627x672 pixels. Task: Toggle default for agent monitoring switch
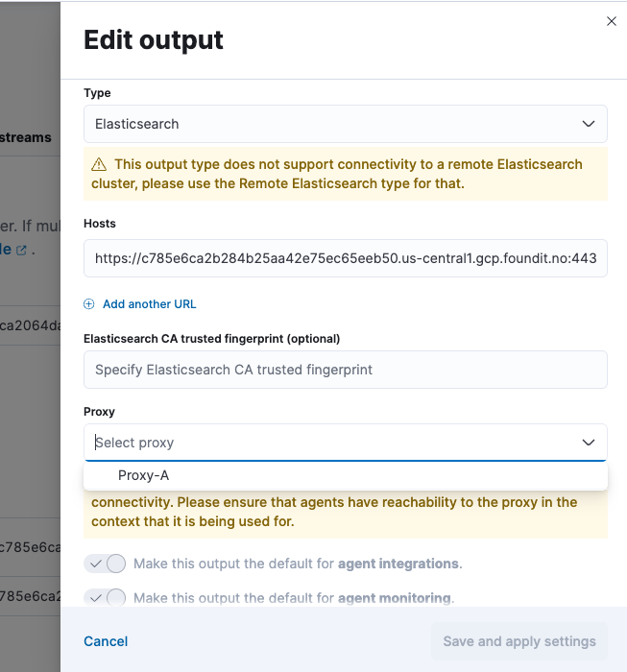point(106,598)
